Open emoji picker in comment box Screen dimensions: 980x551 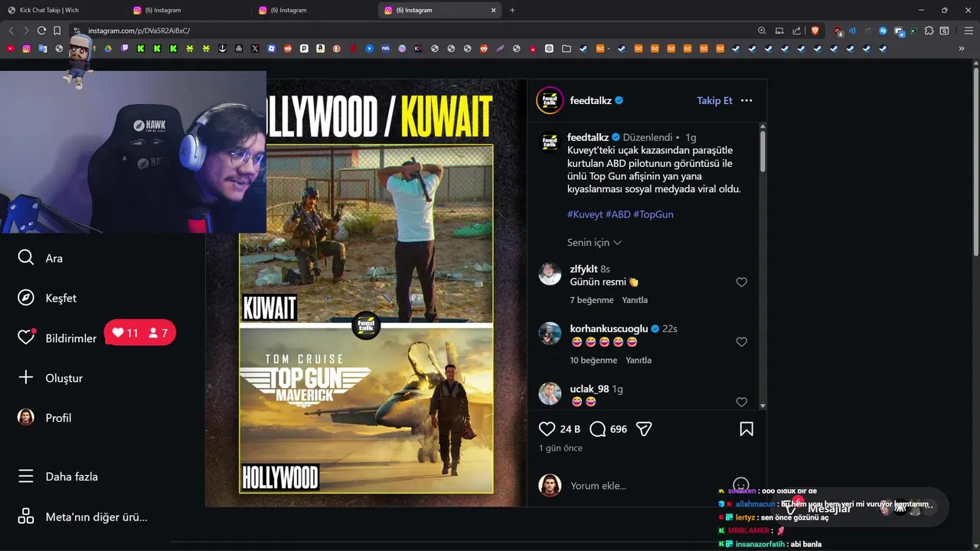(x=740, y=484)
